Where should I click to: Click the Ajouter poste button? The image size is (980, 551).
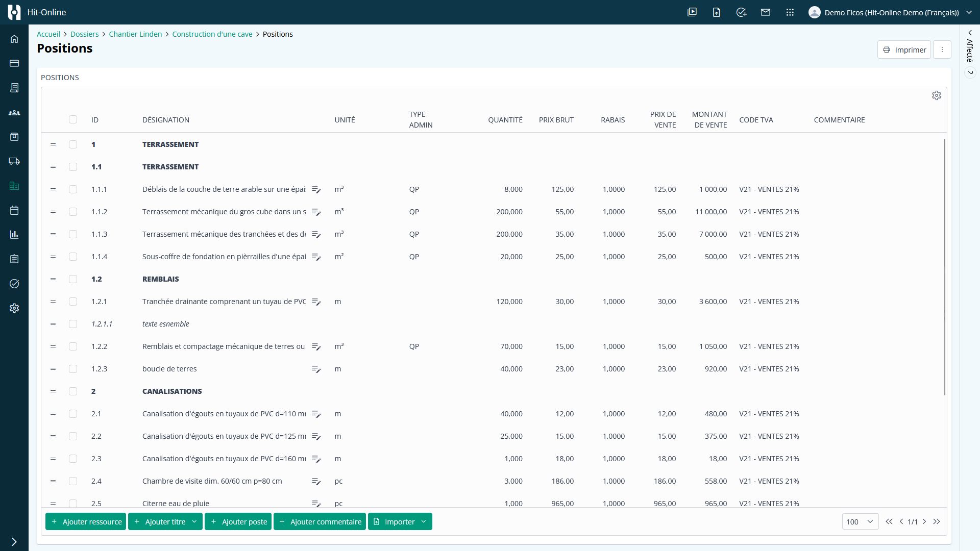(x=238, y=521)
